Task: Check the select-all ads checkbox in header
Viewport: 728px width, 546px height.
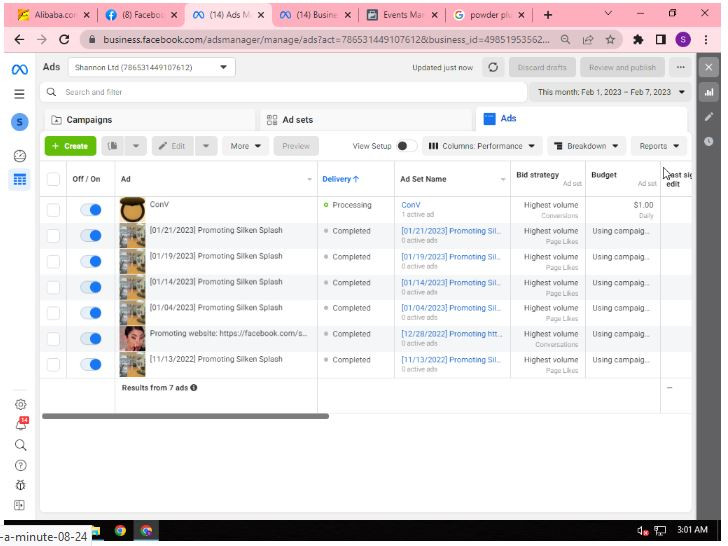Action: coord(53,179)
